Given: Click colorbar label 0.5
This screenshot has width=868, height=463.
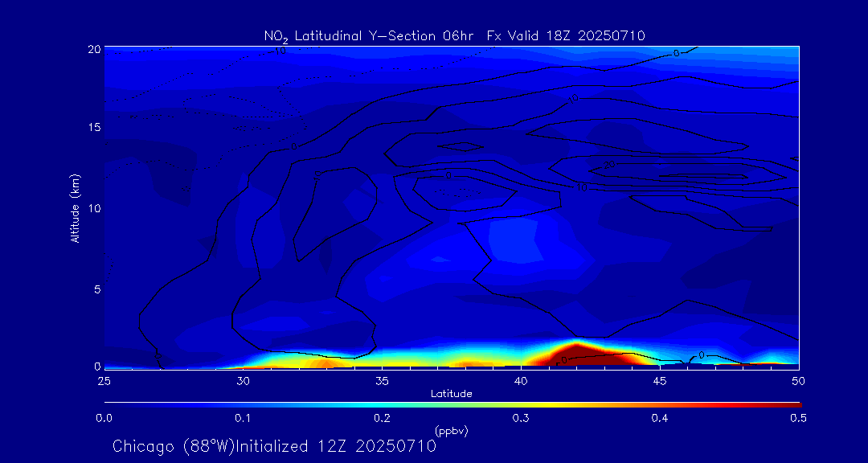Looking at the screenshot, I should pos(798,418).
